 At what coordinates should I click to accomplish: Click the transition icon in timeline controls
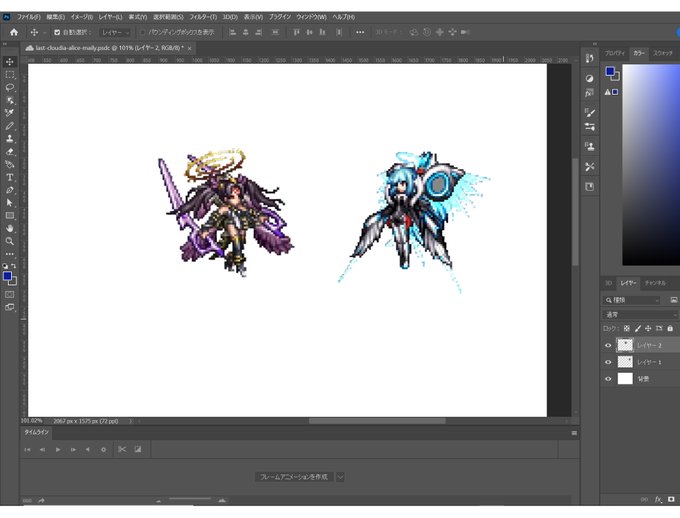pos(138,449)
